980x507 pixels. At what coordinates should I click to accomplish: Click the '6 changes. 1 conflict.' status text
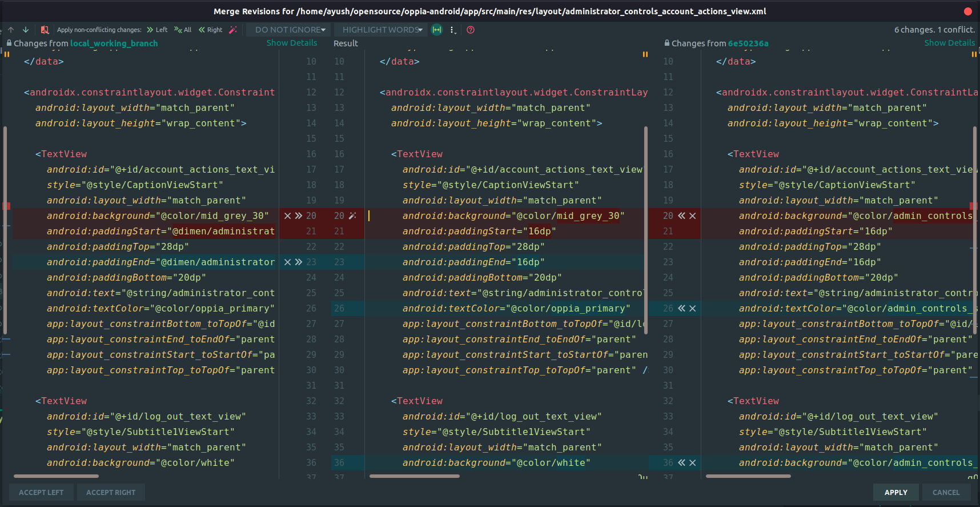935,30
